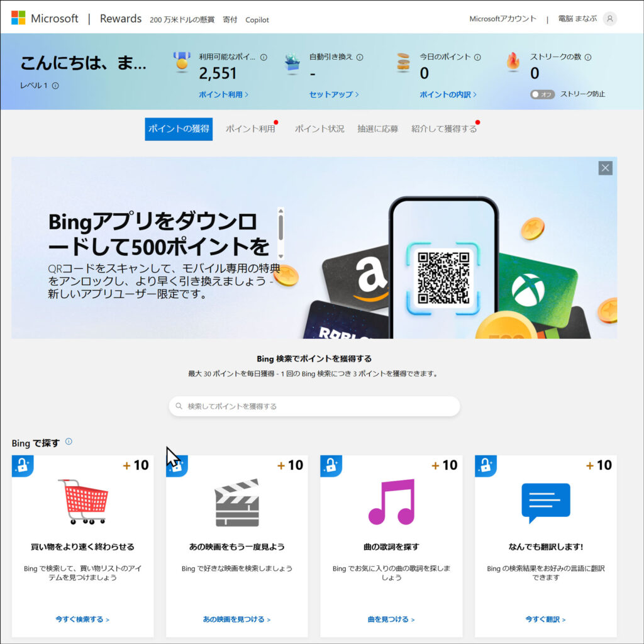Open 寄付 header menu item
Viewport: 644px width, 644px height.
coord(230,19)
